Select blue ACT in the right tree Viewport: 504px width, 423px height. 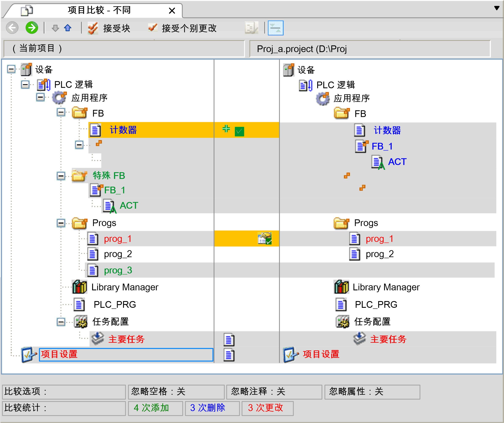[x=397, y=162]
